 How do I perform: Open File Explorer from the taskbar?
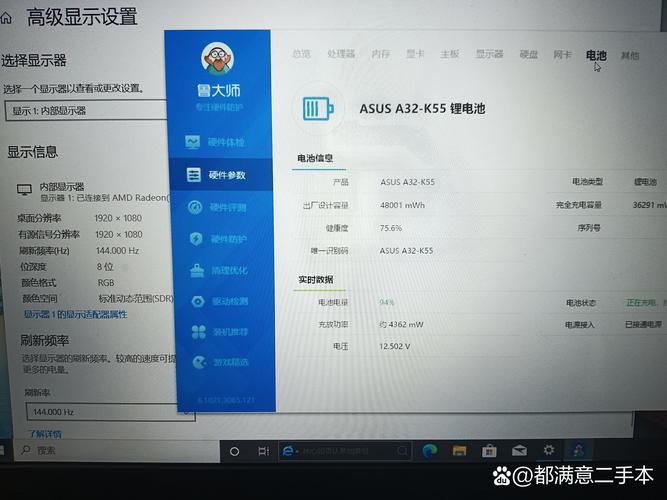pyautogui.click(x=459, y=451)
